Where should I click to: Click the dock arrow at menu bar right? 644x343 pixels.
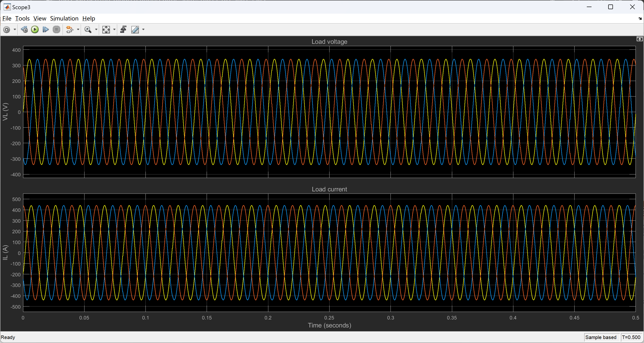(x=640, y=19)
